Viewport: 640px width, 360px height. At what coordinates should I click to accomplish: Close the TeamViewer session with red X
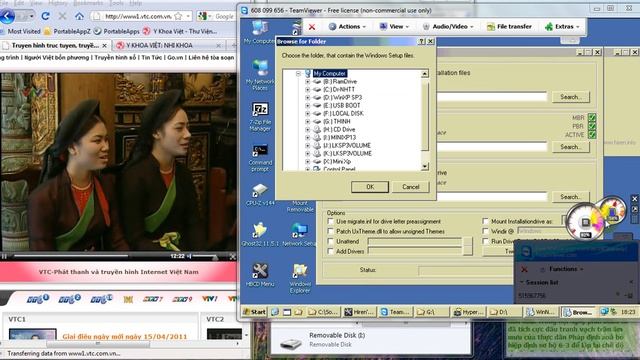click(x=312, y=27)
